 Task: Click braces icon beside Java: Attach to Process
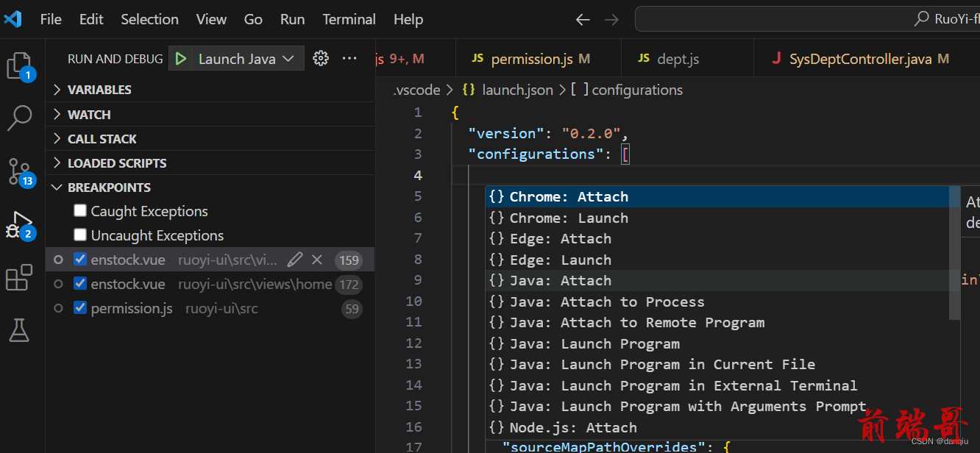point(497,302)
